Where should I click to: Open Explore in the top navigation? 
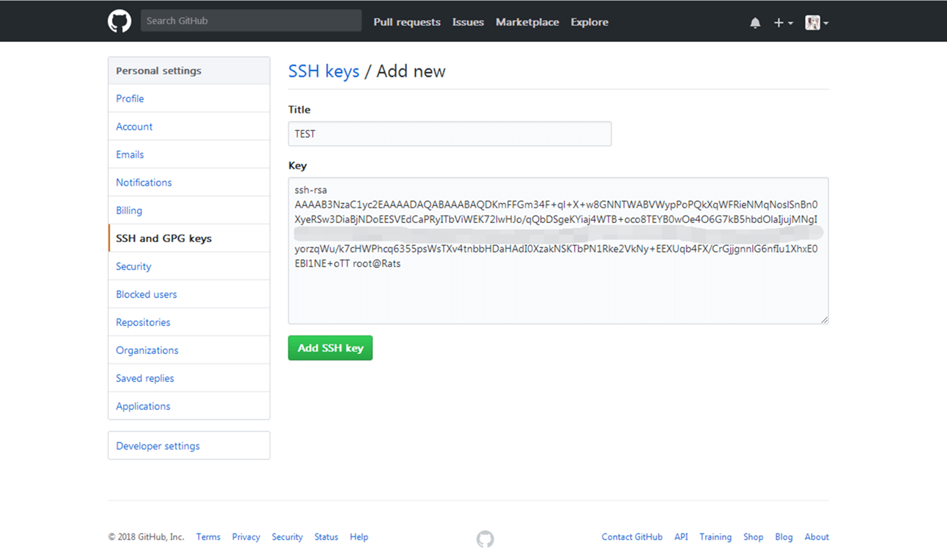[589, 22]
